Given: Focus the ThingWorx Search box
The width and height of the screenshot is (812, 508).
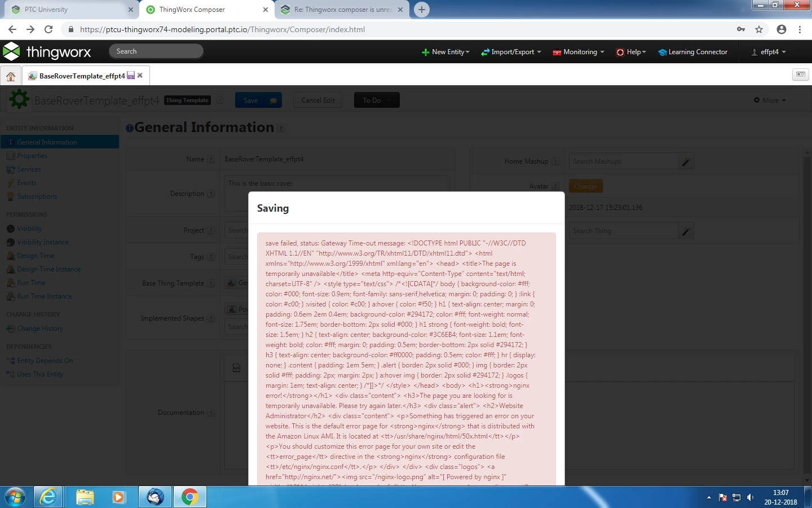Looking at the screenshot, I should pos(156,51).
